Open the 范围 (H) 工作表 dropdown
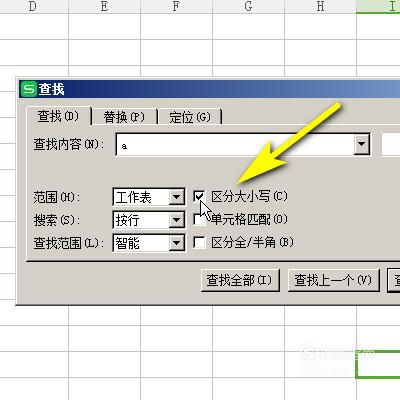This screenshot has height=400, width=400. 149,197
